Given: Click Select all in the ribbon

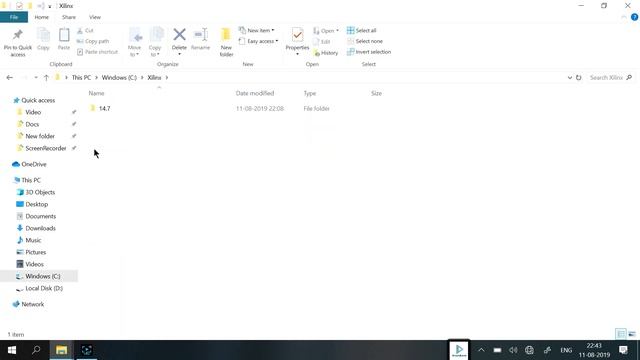Looking at the screenshot, I should point(362,30).
